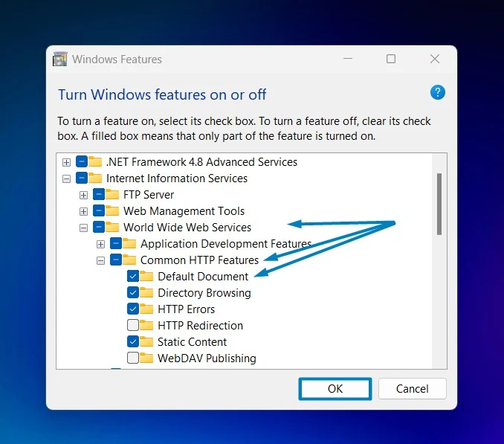Uncheck the Directory Browsing checkbox
Viewport: 504px width, 444px height.
pos(133,292)
